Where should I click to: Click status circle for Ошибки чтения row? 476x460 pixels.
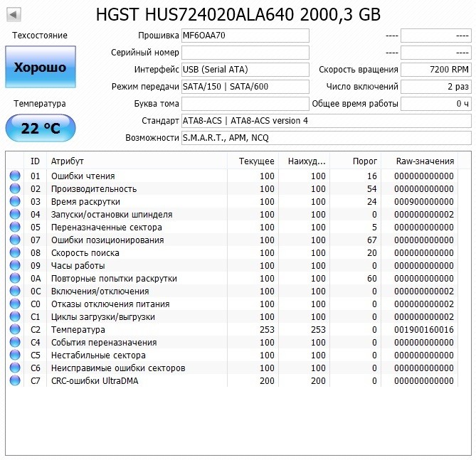15,176
